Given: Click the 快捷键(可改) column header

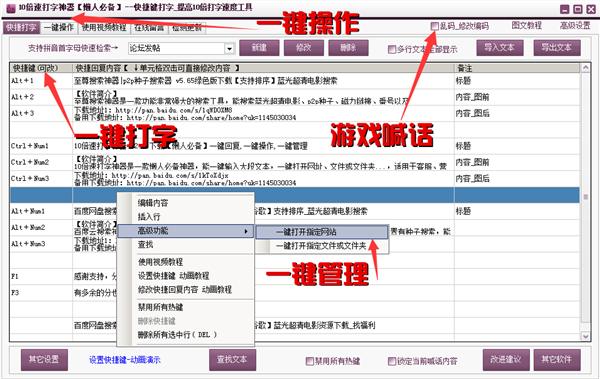Looking at the screenshot, I should pos(41,68).
